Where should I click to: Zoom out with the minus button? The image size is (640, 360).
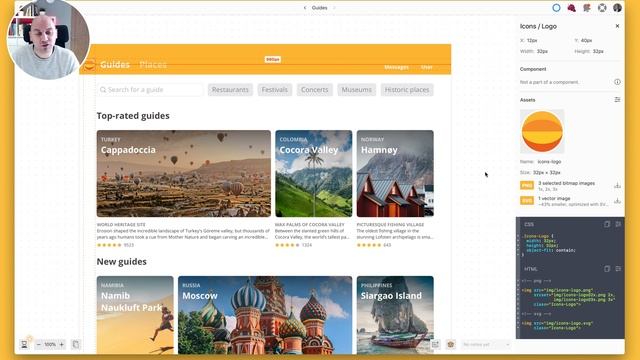pos(39,344)
